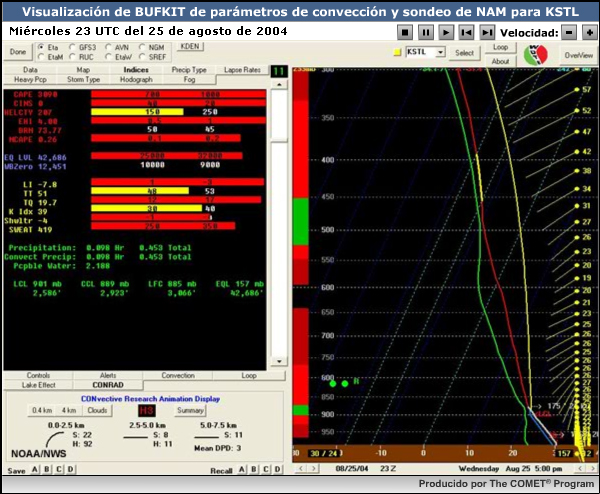Click the Summary button
This screenshot has height=494, width=600.
190,411
